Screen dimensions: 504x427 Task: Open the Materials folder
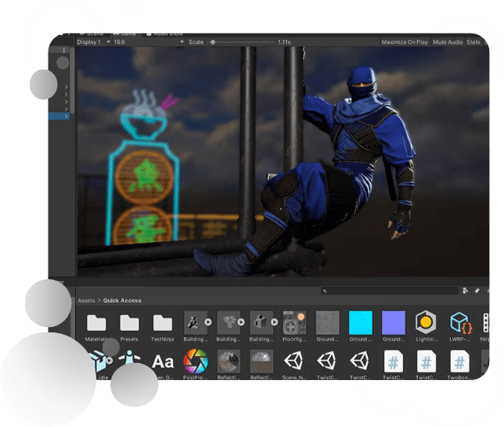point(96,322)
